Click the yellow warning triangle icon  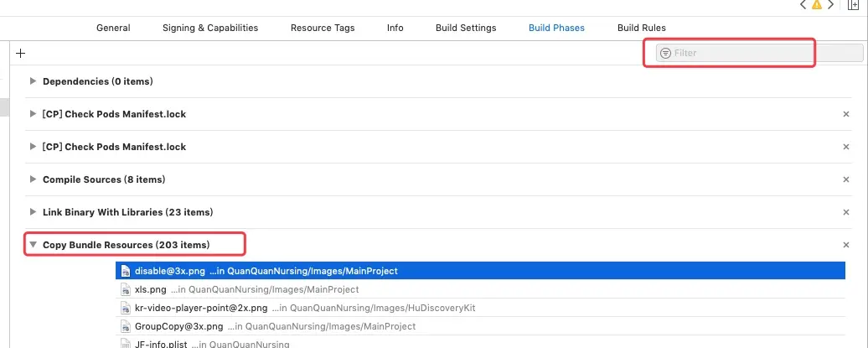tap(817, 4)
